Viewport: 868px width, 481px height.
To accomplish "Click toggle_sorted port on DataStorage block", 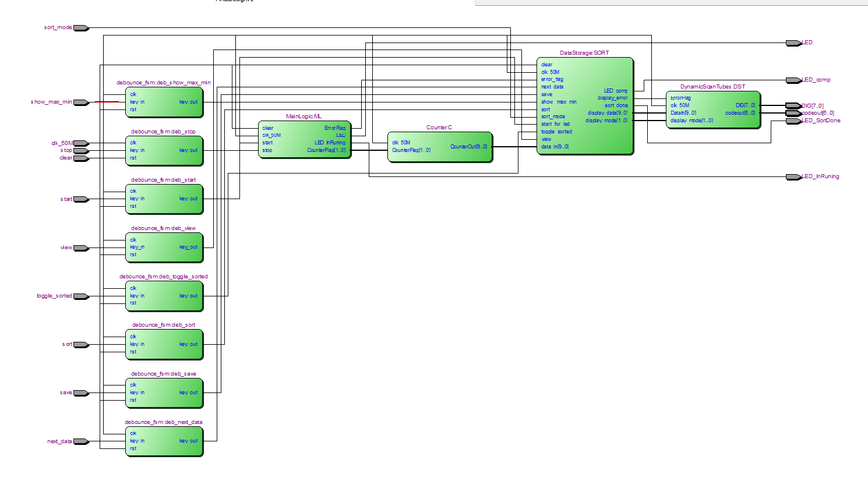I will pos(556,132).
